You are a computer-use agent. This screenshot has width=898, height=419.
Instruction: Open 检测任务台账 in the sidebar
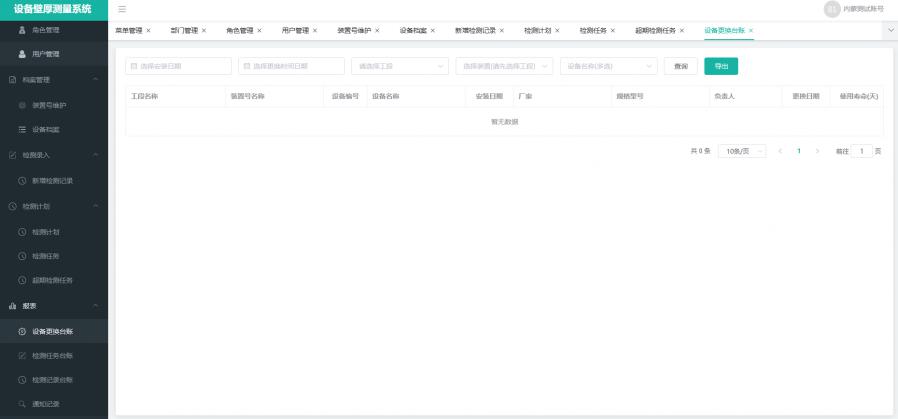click(x=52, y=355)
